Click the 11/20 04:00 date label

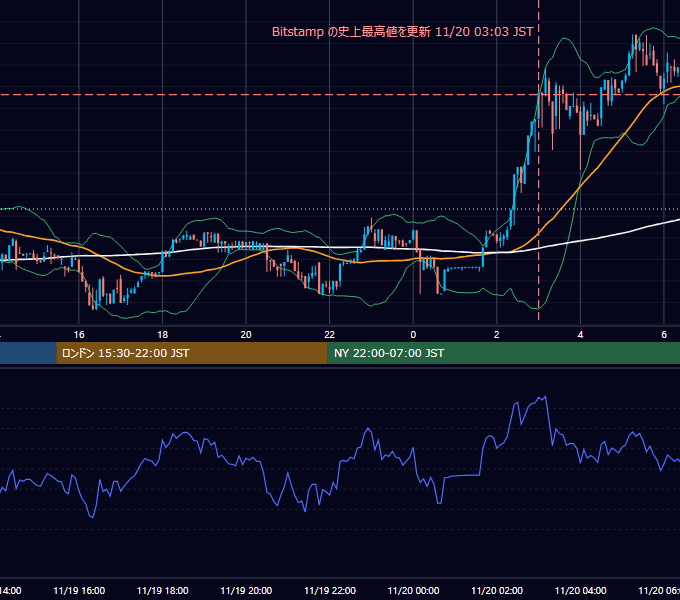(x=581, y=591)
